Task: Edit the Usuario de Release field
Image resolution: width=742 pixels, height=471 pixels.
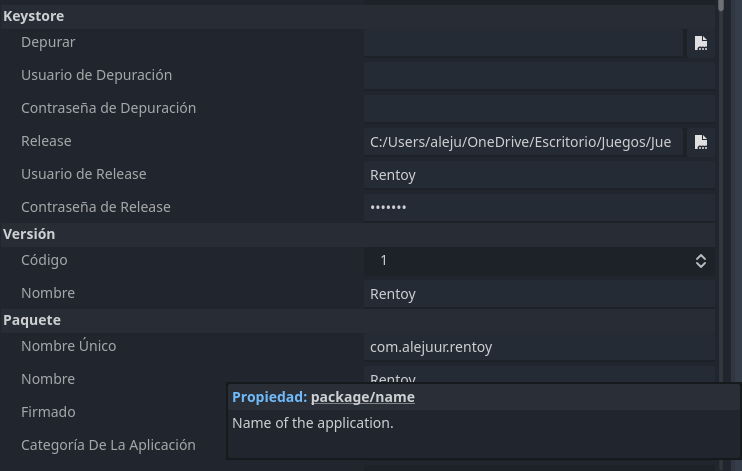Action: point(539,175)
